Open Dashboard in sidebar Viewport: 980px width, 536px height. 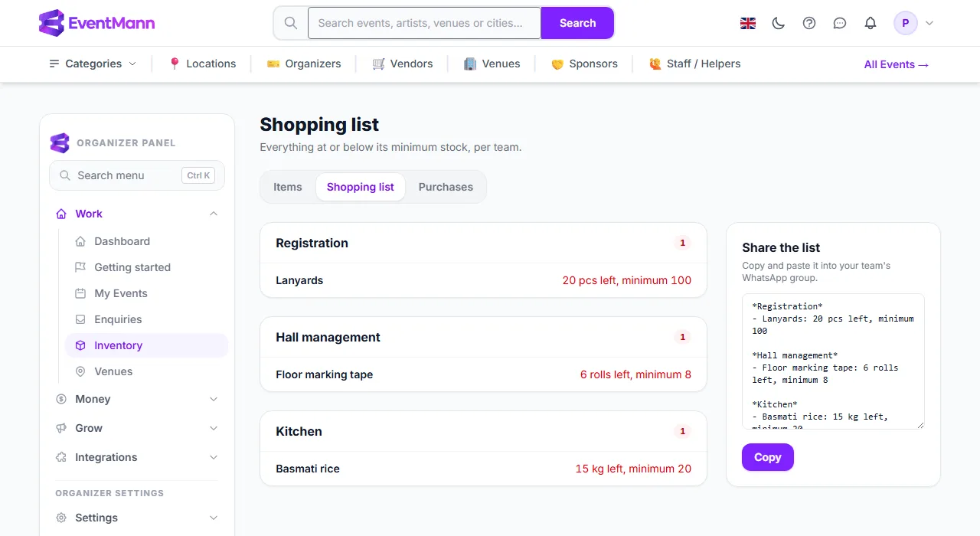(146, 241)
